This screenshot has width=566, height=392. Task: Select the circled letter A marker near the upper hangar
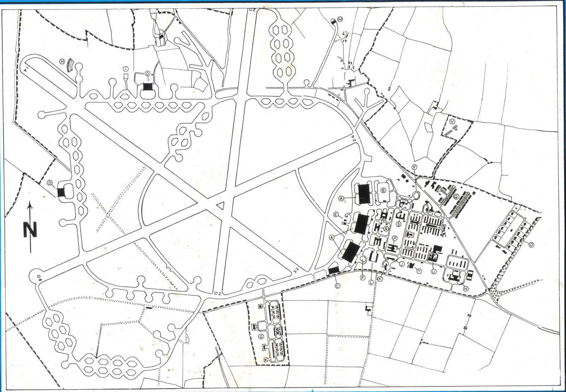coord(341,198)
